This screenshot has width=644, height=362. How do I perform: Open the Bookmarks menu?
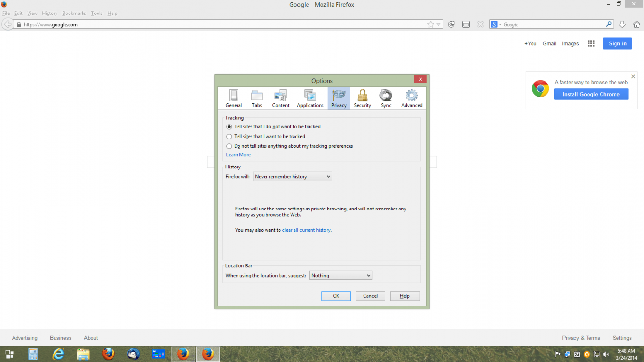tap(74, 13)
